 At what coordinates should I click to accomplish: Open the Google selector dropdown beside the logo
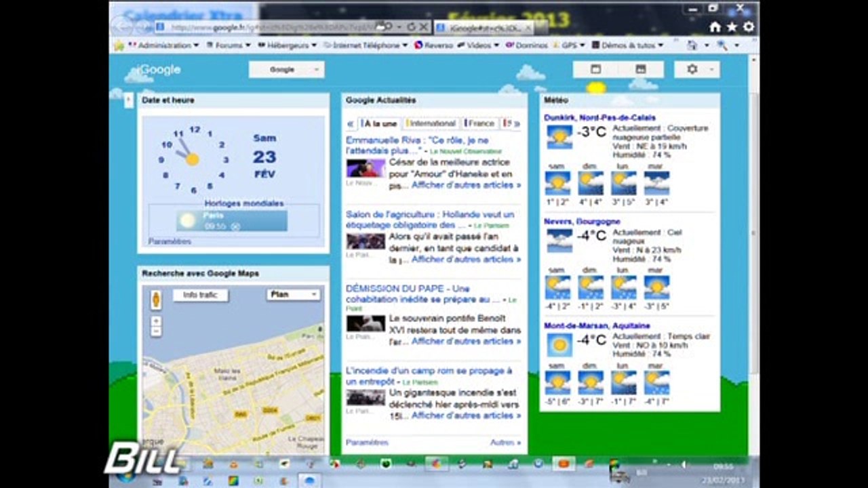click(x=287, y=70)
